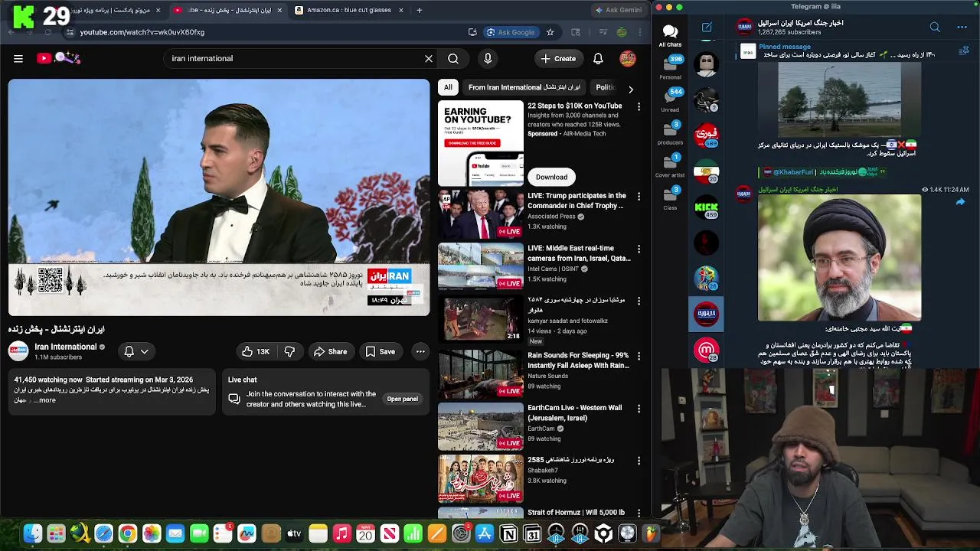Open Telegram 'Class' folder

pos(670,198)
